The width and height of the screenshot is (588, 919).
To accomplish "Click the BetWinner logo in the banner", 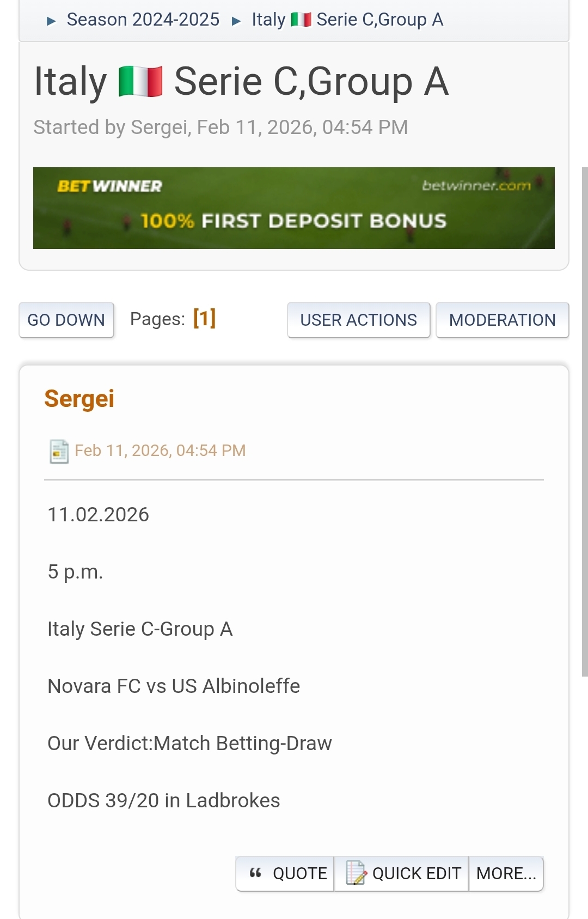I will [x=109, y=186].
